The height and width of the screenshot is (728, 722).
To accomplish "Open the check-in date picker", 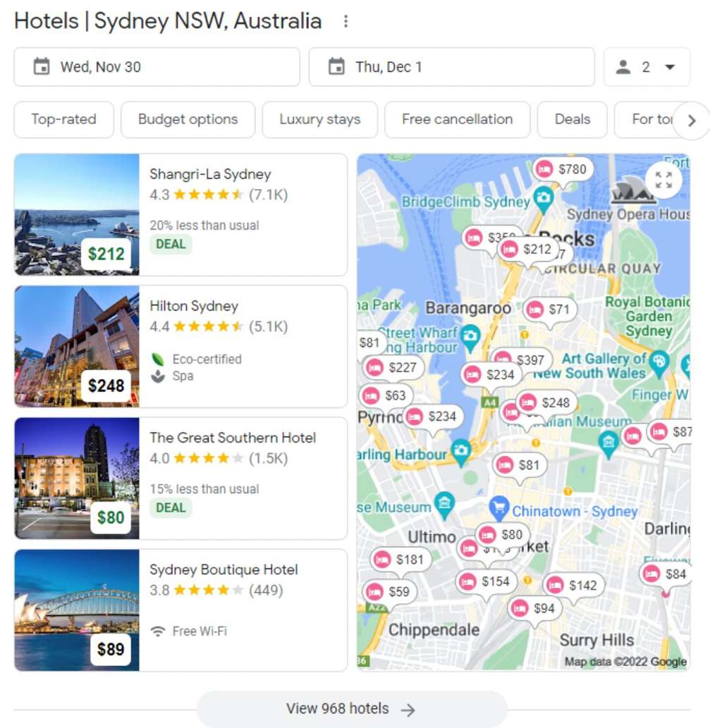I will tap(157, 67).
